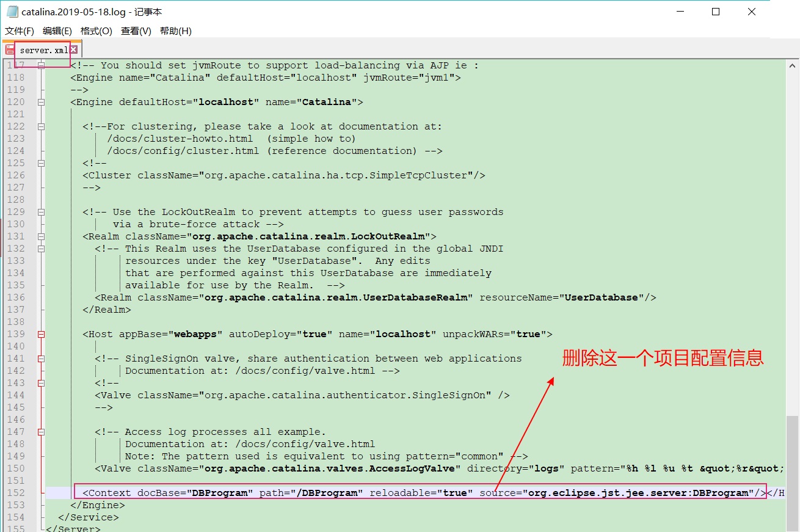Click the </Service> closing tag
This screenshot has height=532, width=800.
[89, 517]
